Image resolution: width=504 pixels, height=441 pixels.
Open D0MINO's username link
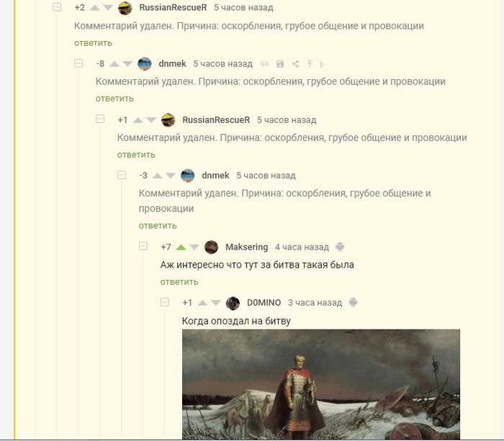tap(264, 303)
